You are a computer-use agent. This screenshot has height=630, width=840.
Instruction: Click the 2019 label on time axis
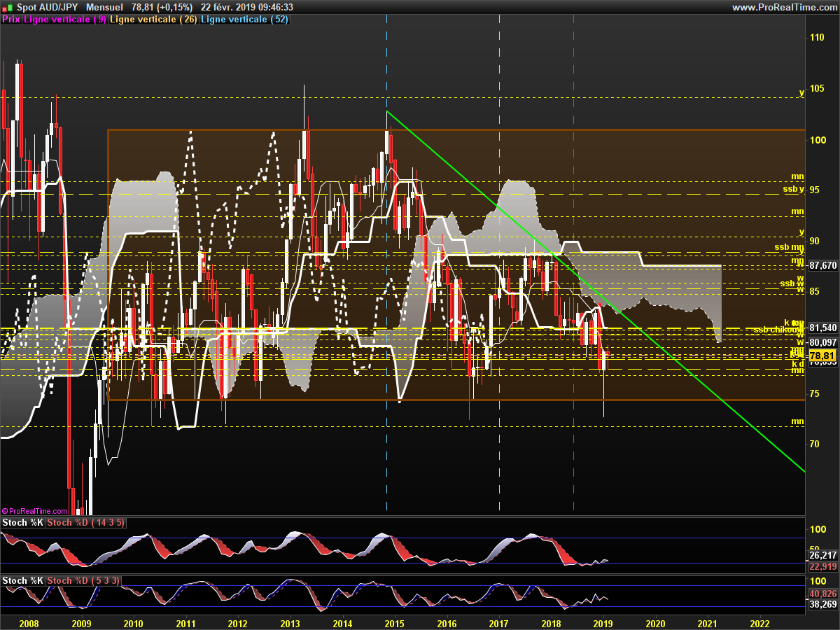tap(604, 622)
